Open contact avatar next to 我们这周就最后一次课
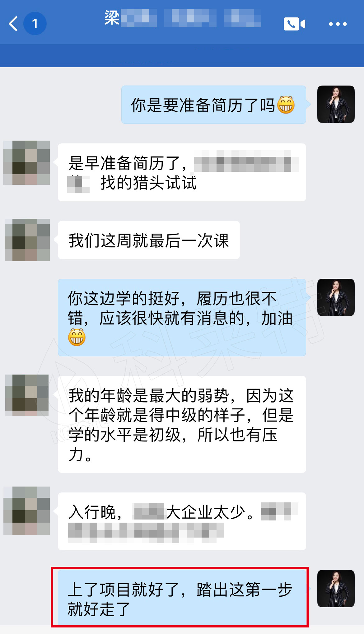The width and height of the screenshot is (364, 634). pos(27,240)
